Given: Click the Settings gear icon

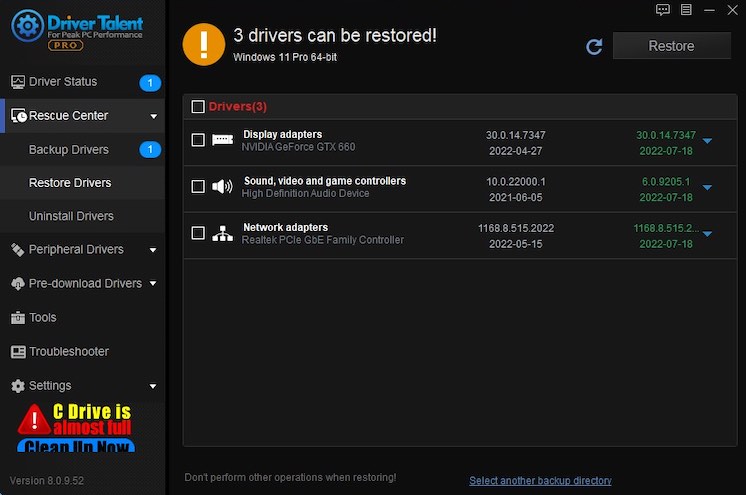Looking at the screenshot, I should coord(18,386).
